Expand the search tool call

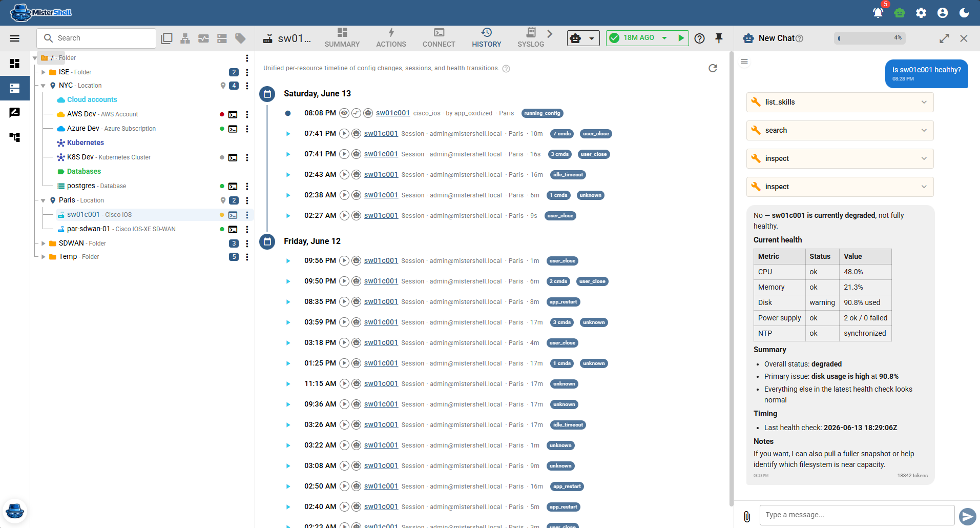[840, 130]
